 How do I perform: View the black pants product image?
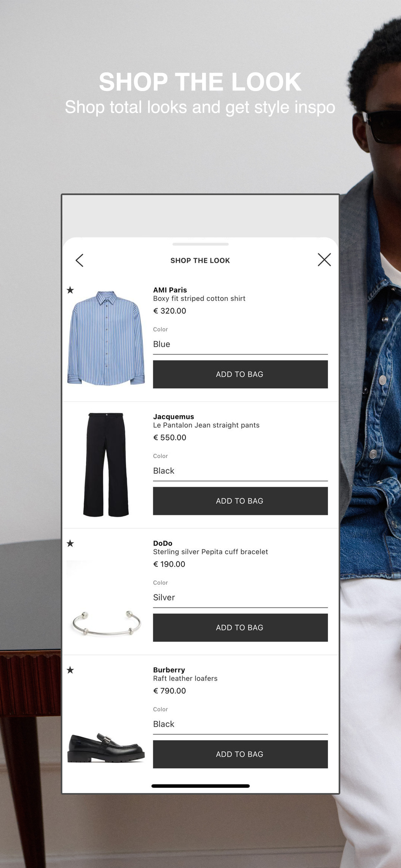click(x=106, y=465)
